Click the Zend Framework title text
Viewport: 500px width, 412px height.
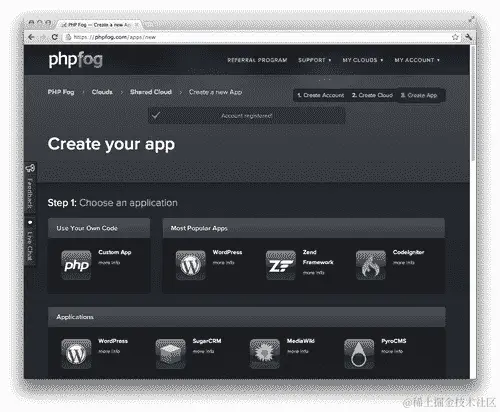(x=318, y=257)
